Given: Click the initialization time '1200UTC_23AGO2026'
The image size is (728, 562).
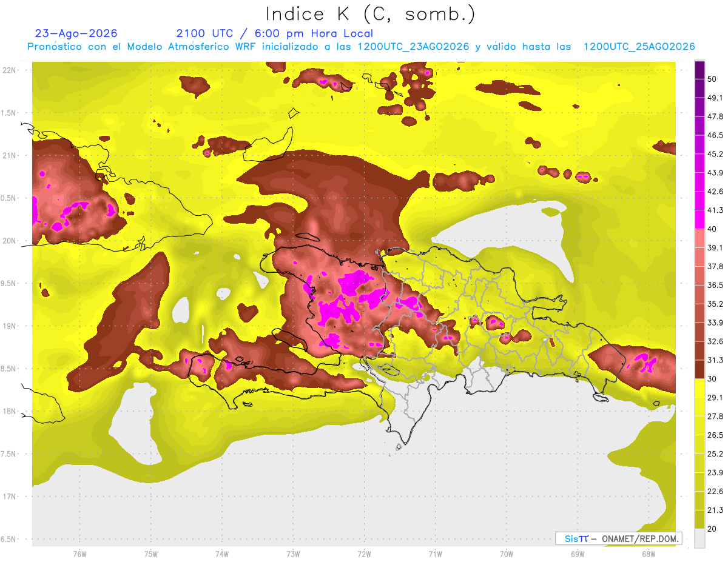Looking at the screenshot, I should coord(414,47).
